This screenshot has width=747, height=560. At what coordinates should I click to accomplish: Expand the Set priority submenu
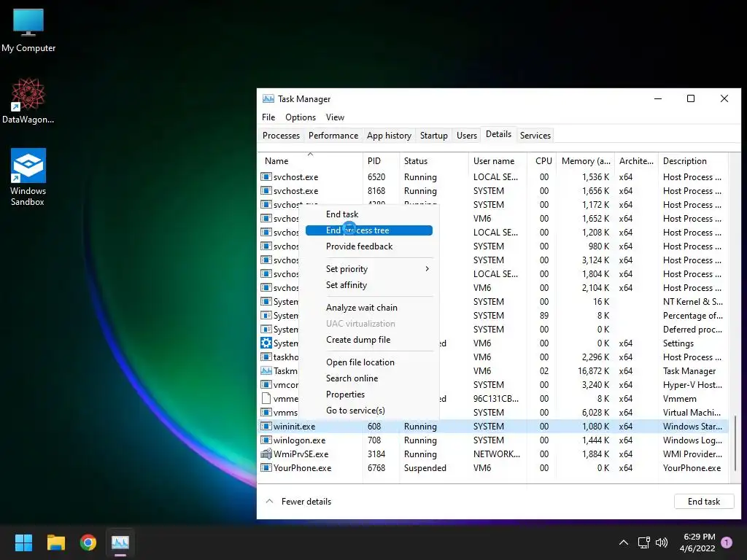click(x=369, y=269)
